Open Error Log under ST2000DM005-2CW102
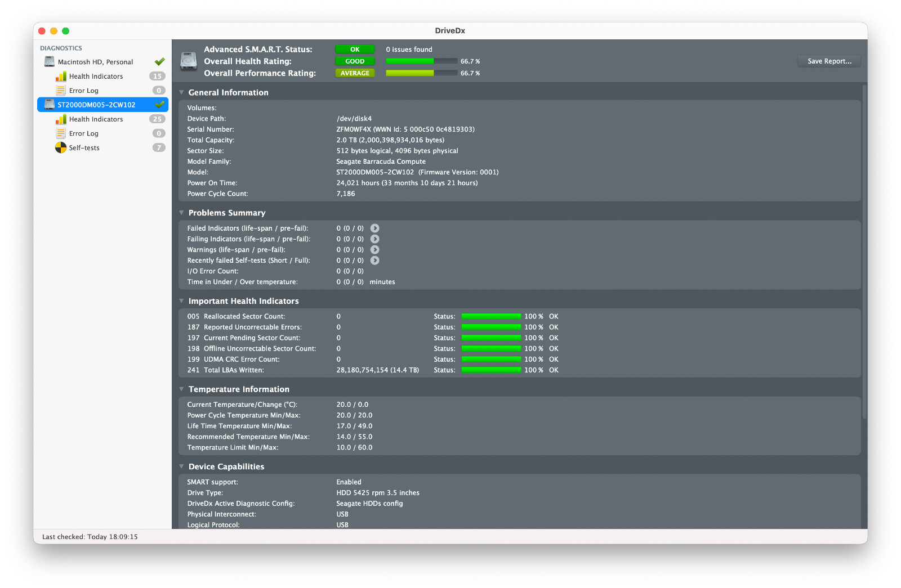This screenshot has width=901, height=588. tap(84, 134)
